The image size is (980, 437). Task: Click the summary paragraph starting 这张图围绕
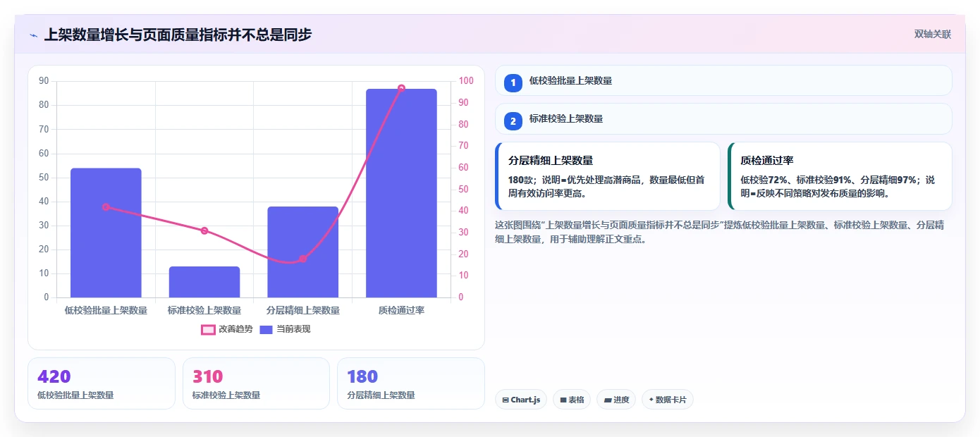(x=720, y=232)
